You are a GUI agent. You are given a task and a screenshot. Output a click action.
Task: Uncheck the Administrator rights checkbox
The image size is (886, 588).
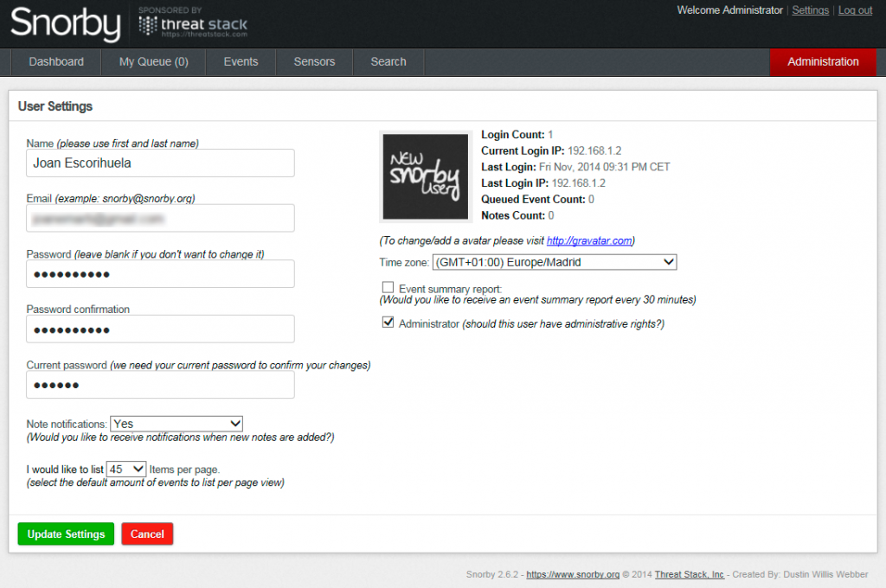pos(388,323)
